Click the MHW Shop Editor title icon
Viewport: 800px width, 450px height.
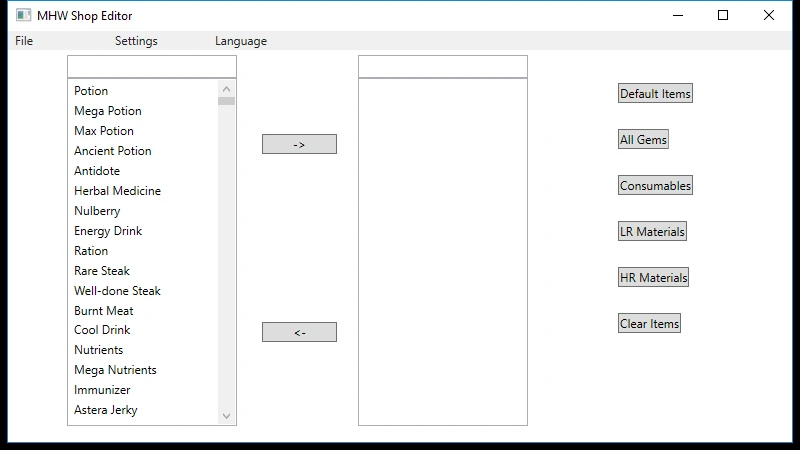[24, 15]
